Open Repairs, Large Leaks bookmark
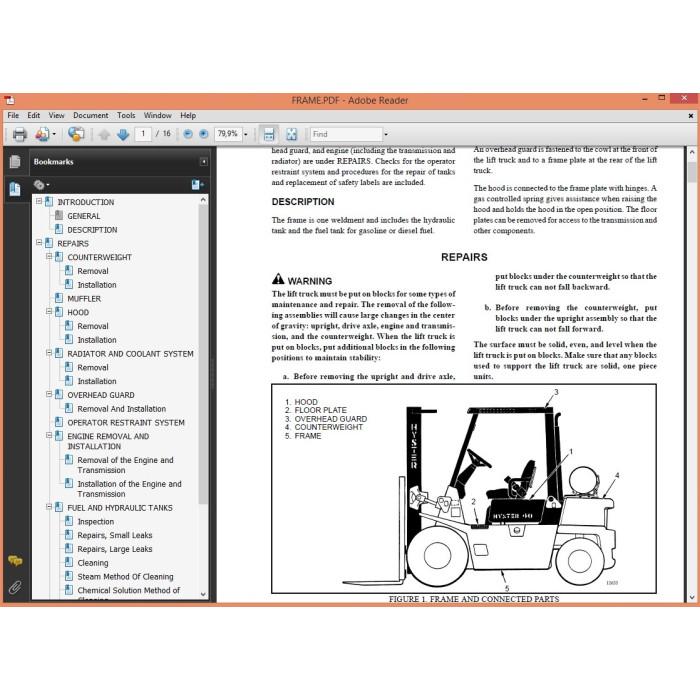The image size is (700, 700). click(115, 549)
